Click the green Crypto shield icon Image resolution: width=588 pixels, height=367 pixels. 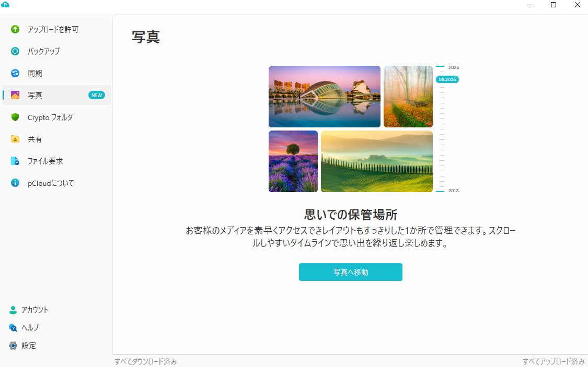15,117
